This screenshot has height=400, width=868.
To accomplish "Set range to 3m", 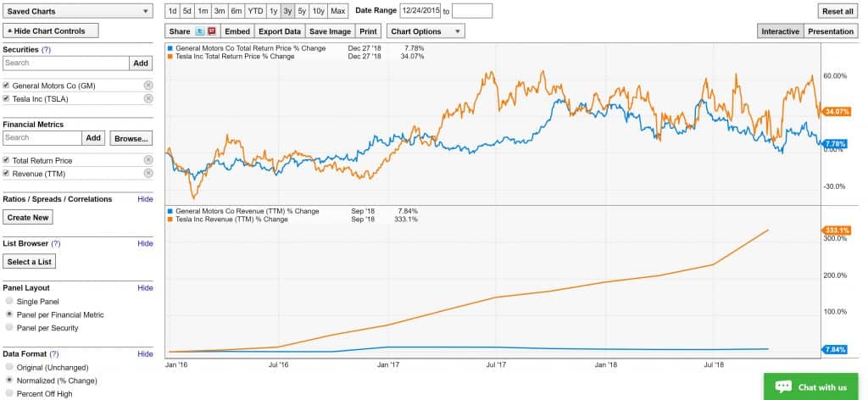I will pos(220,11).
